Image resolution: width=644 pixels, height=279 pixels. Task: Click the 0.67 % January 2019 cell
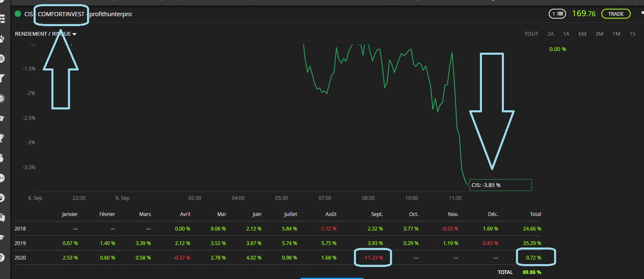[x=69, y=243]
